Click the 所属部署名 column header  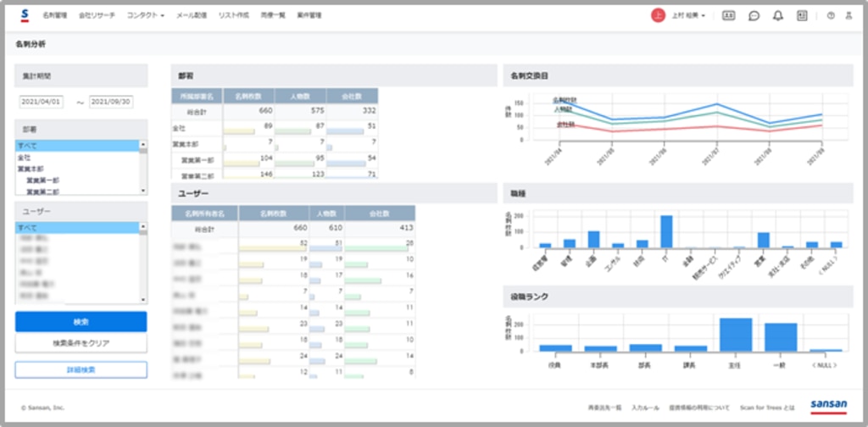(x=197, y=96)
